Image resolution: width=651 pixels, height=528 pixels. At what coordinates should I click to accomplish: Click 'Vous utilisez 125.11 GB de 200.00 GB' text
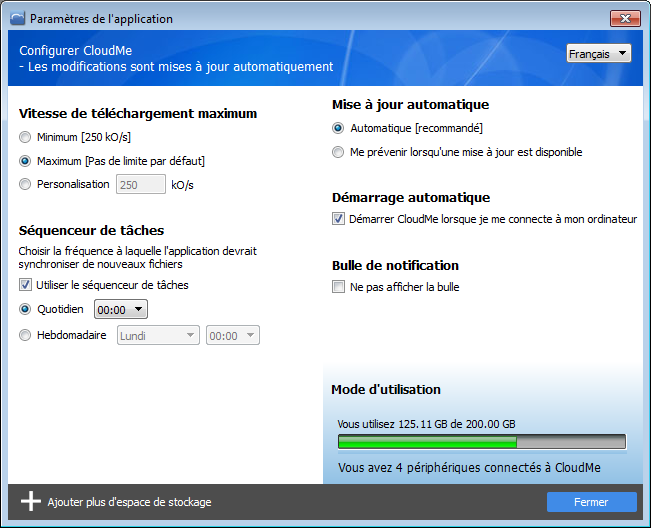tap(426, 424)
